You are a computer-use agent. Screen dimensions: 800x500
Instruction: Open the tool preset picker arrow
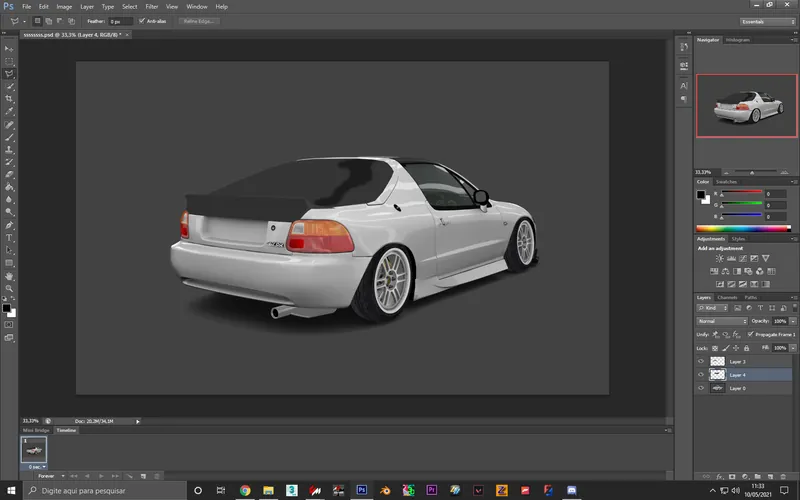(24, 21)
